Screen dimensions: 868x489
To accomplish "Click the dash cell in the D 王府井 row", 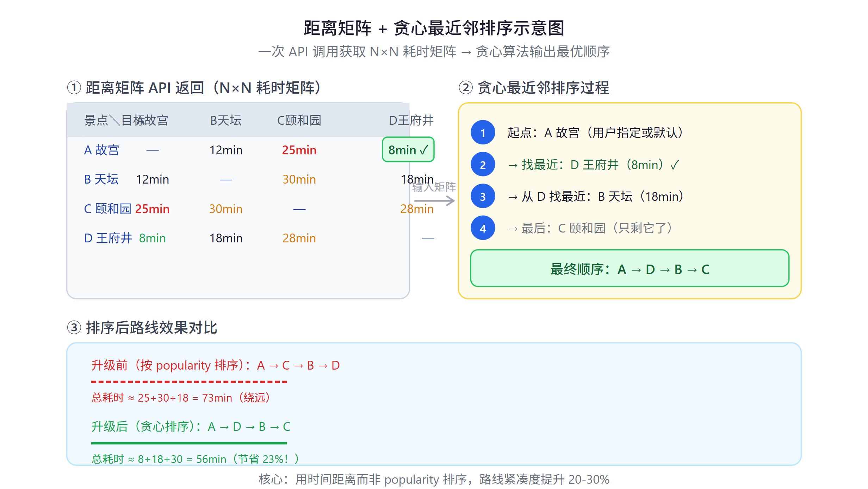I will (x=428, y=239).
